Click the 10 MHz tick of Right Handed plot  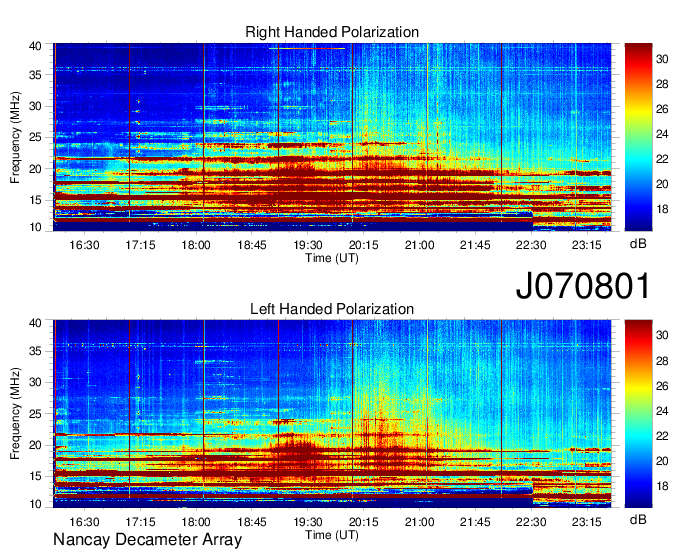[35, 227]
